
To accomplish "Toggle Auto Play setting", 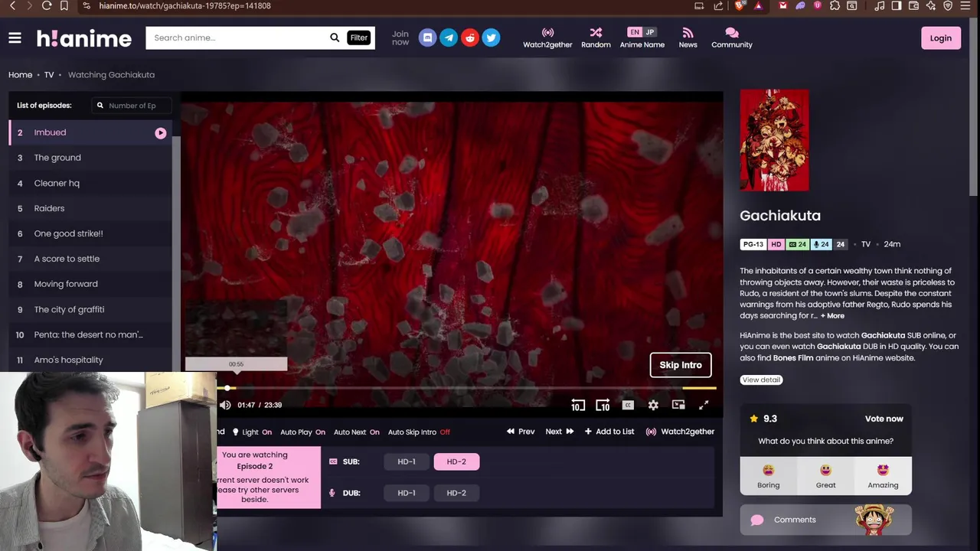I will click(302, 432).
